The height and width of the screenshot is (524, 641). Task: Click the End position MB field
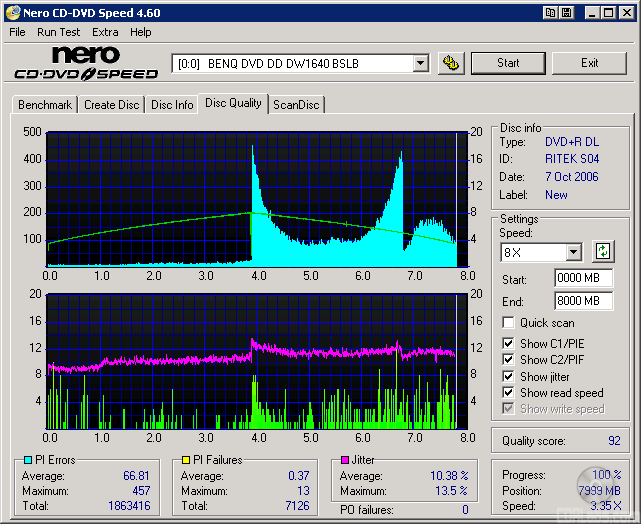pos(582,301)
